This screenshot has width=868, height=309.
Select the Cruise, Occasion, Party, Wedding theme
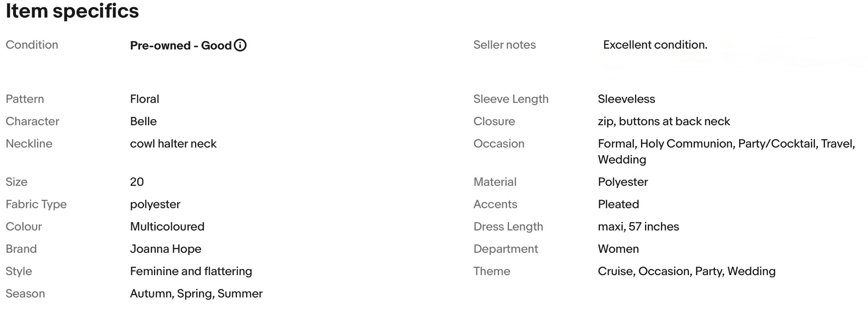(x=686, y=271)
